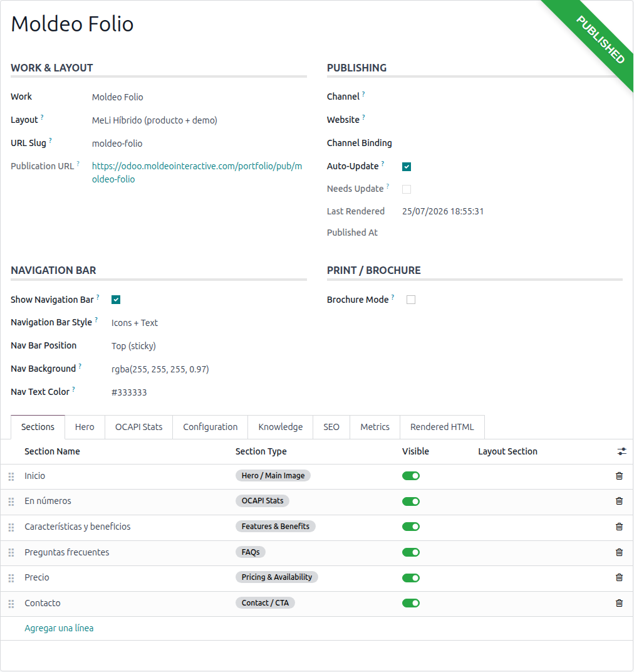Switch to the Hero tab

click(x=85, y=428)
